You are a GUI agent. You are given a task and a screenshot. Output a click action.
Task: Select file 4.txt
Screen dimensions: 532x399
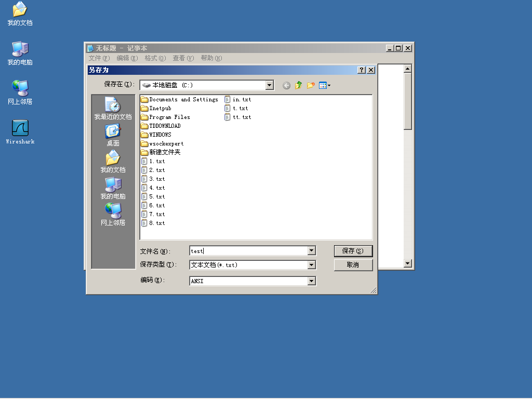pyautogui.click(x=153, y=188)
